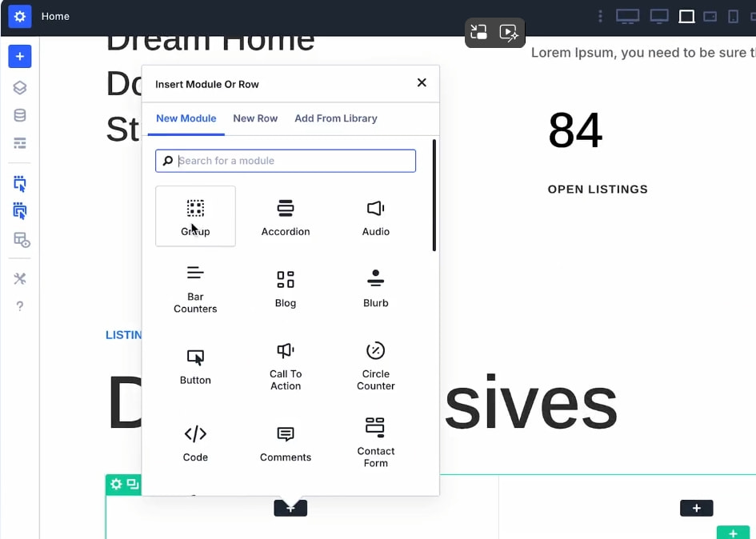Switch to phone view icon
This screenshot has height=539, width=756.
734,16
